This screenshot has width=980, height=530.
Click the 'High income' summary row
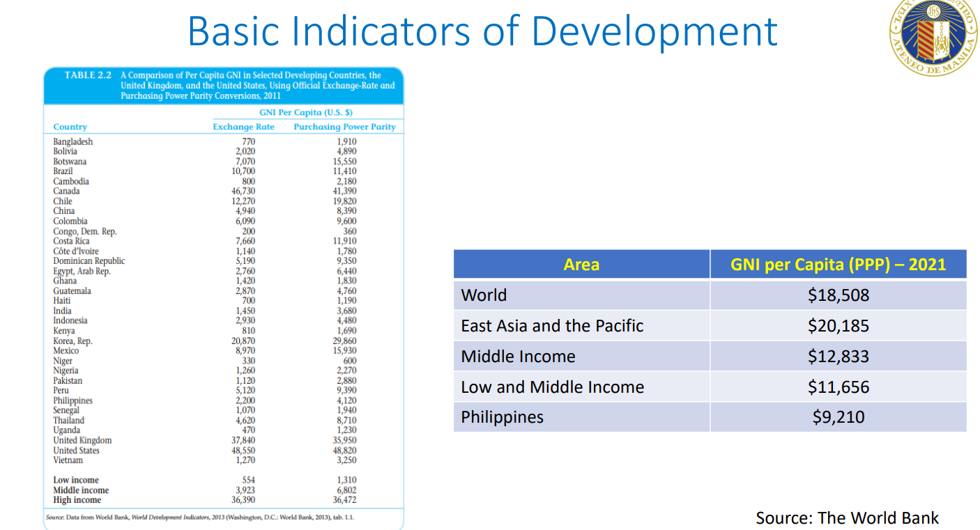[77, 500]
